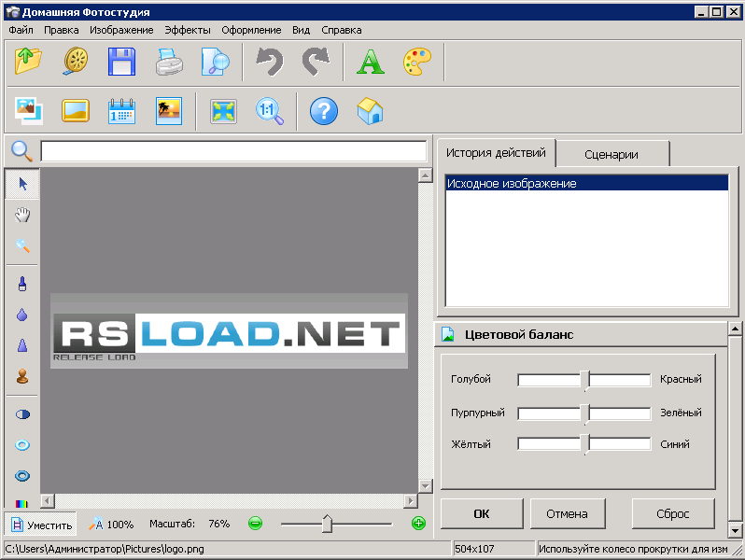Open the Справка menu
The width and height of the screenshot is (745, 560).
(x=341, y=30)
